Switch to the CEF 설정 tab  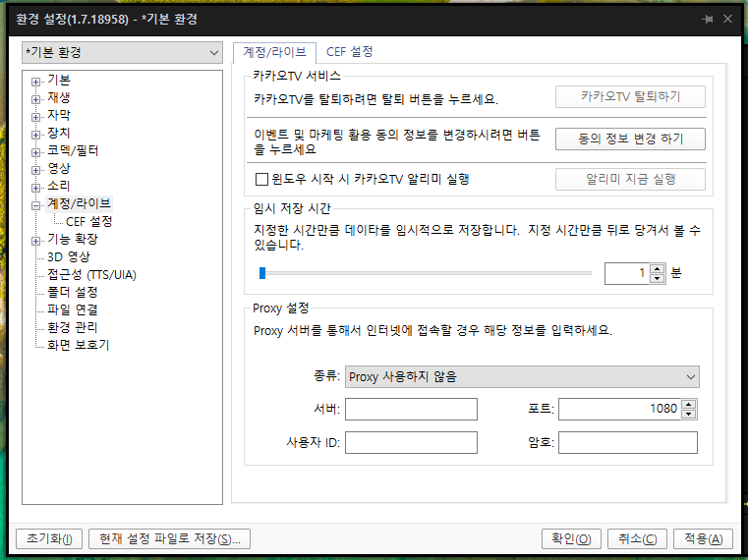tap(349, 52)
